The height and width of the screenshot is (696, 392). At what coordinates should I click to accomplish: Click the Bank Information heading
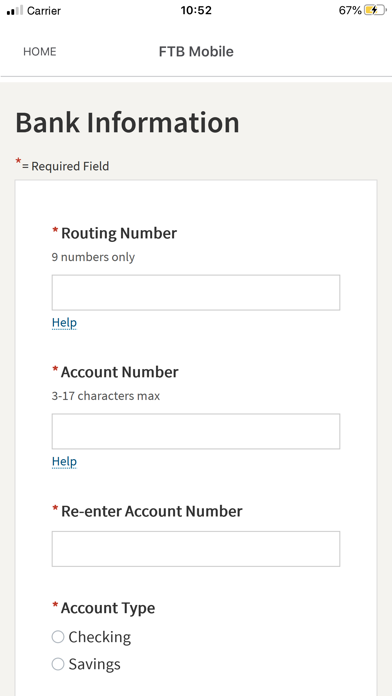[x=127, y=123]
